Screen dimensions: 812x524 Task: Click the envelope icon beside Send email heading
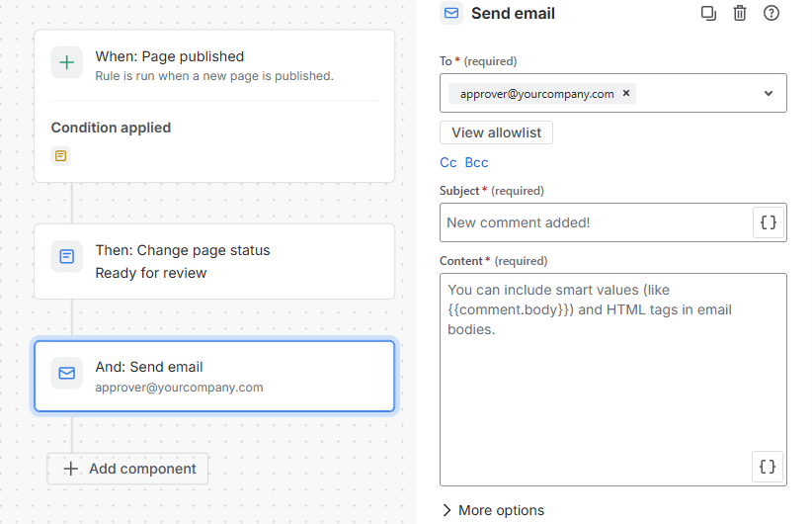pos(451,13)
